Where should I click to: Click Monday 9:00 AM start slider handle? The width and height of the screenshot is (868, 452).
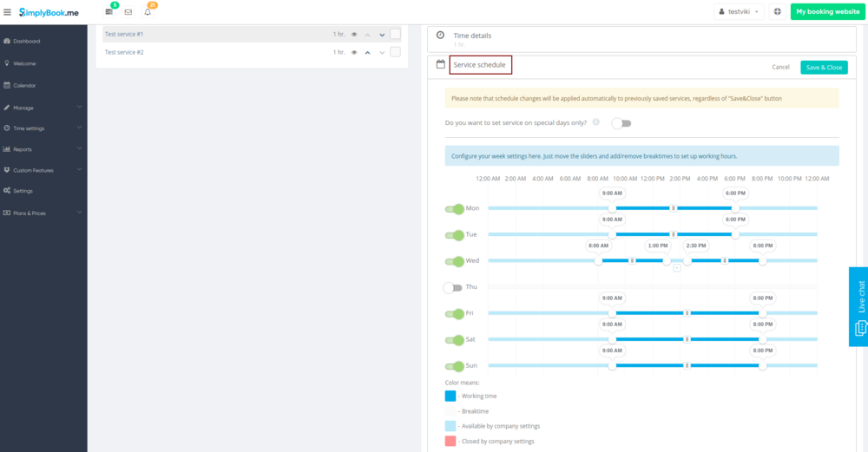[x=612, y=208]
